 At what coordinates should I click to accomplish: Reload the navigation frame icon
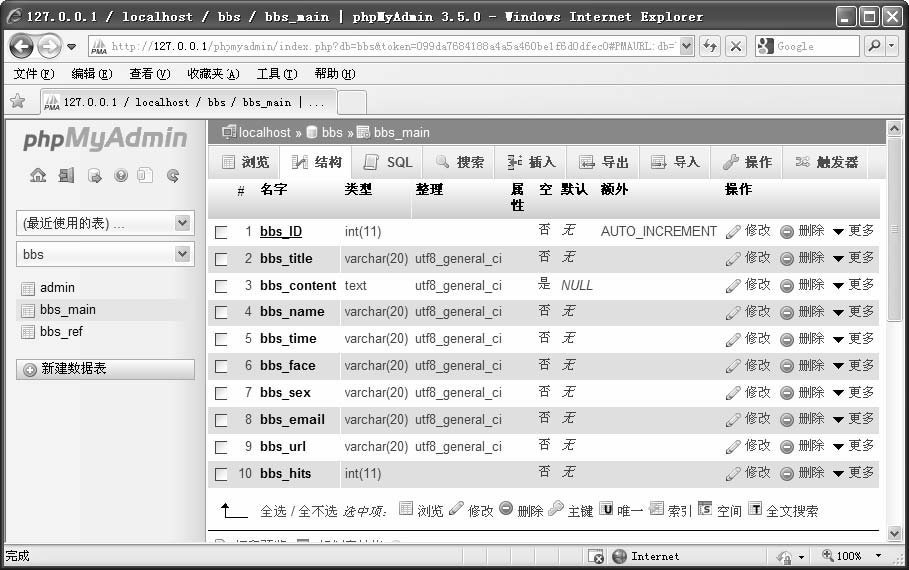pyautogui.click(x=173, y=175)
